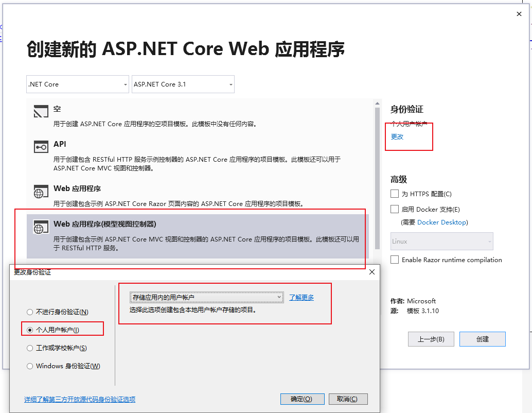Click the 身份验证 section heading
Image resolution: width=532 pixels, height=413 pixels.
click(x=407, y=109)
